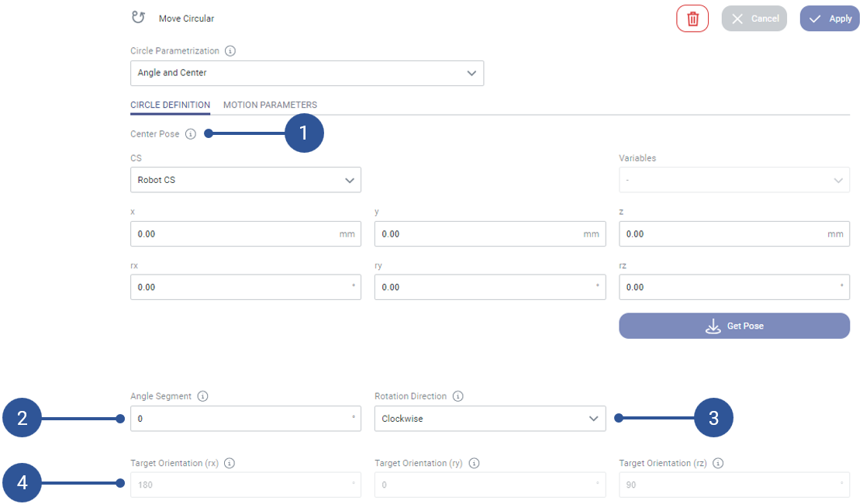This screenshot has height=504, width=863.
Task: Click the Move Circular icon
Action: (x=138, y=18)
